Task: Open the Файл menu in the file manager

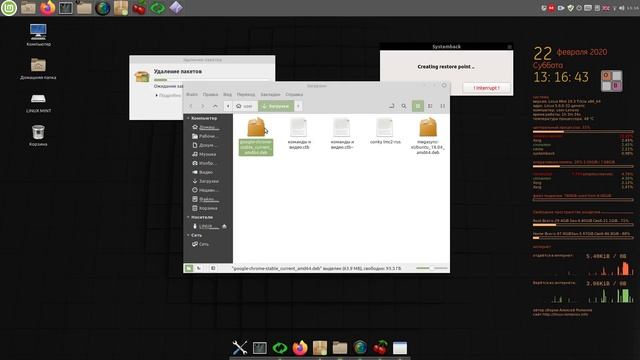Action: (191, 94)
